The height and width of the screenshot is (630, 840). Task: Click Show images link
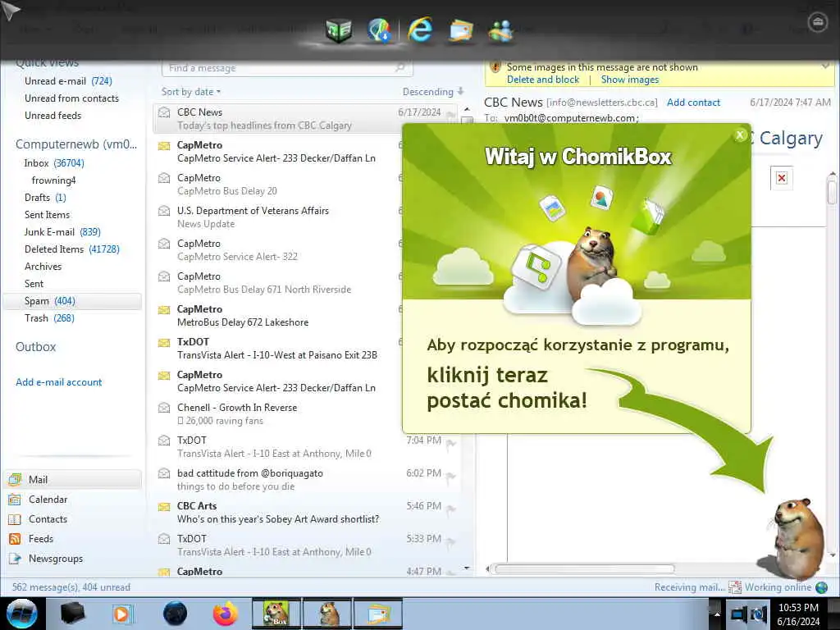[630, 80]
